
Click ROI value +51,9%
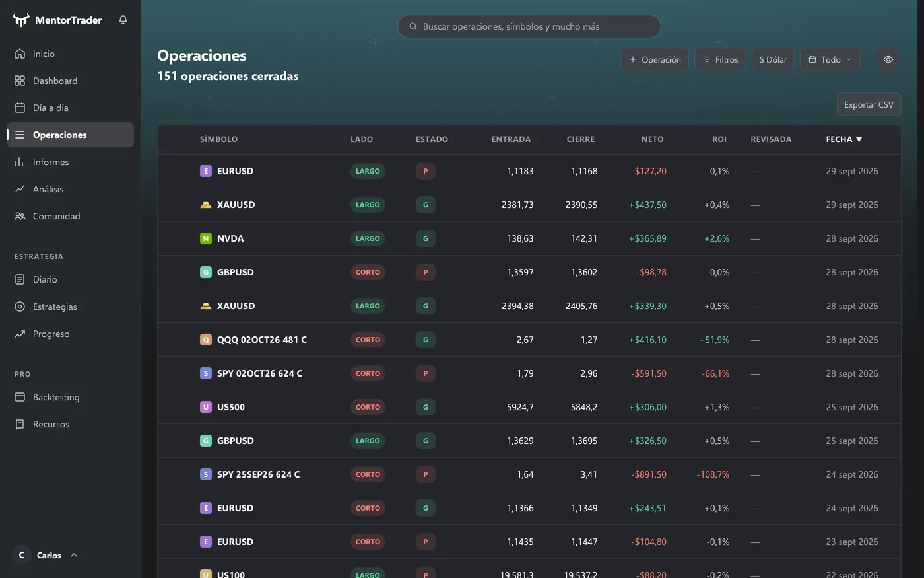pyautogui.click(x=714, y=340)
